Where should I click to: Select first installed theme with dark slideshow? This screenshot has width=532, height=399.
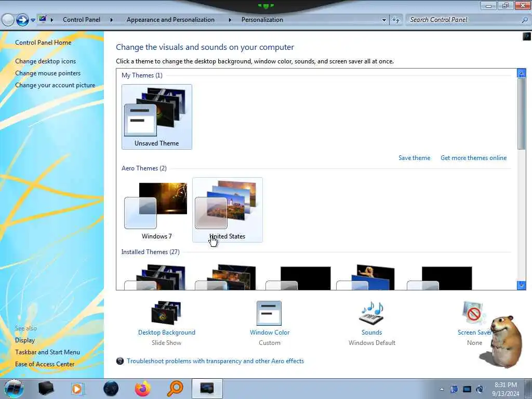coord(157,277)
